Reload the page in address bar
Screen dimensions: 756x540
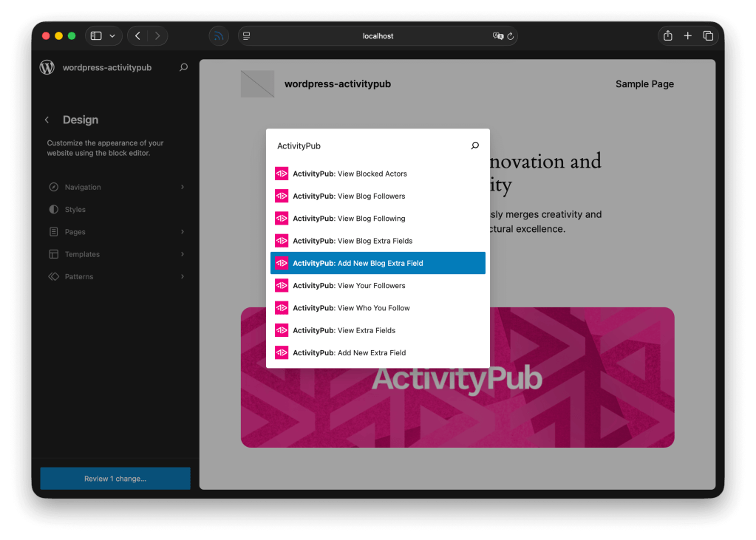point(510,35)
